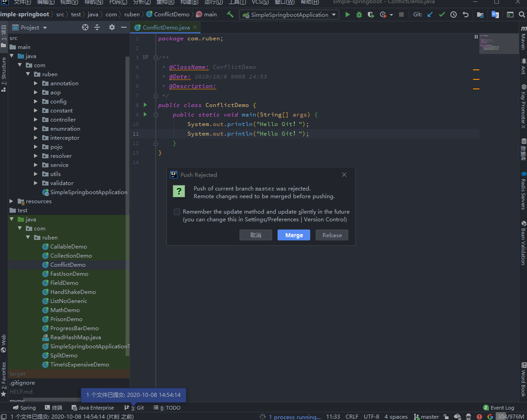527x420 pixels.
Task: Expand the resources folder
Action: [12, 201]
